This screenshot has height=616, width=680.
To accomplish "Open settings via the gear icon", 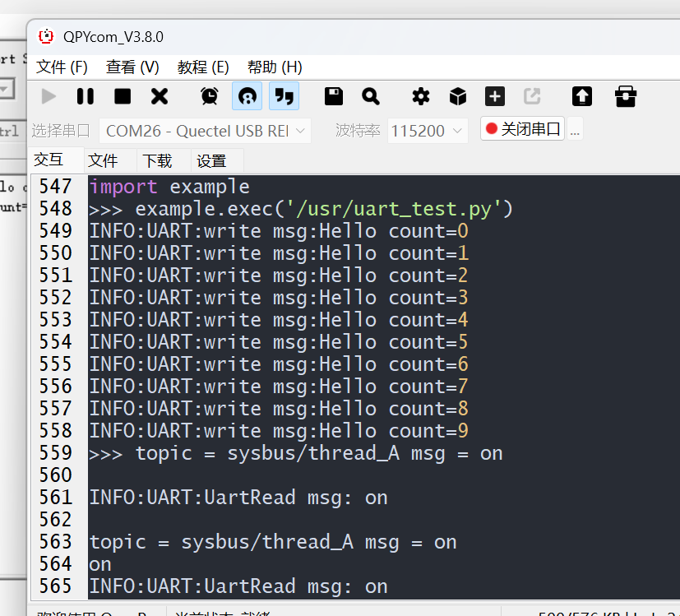I will pos(421,96).
